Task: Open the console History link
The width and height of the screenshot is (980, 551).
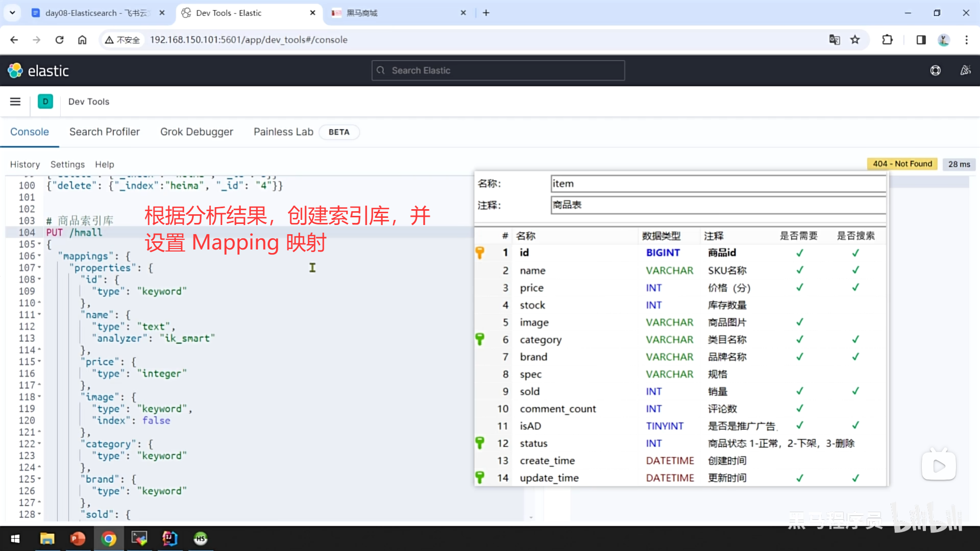Action: pos(24,164)
